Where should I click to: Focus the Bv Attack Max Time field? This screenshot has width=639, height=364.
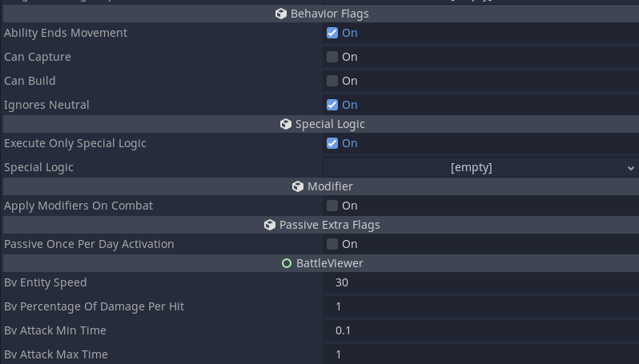point(480,354)
